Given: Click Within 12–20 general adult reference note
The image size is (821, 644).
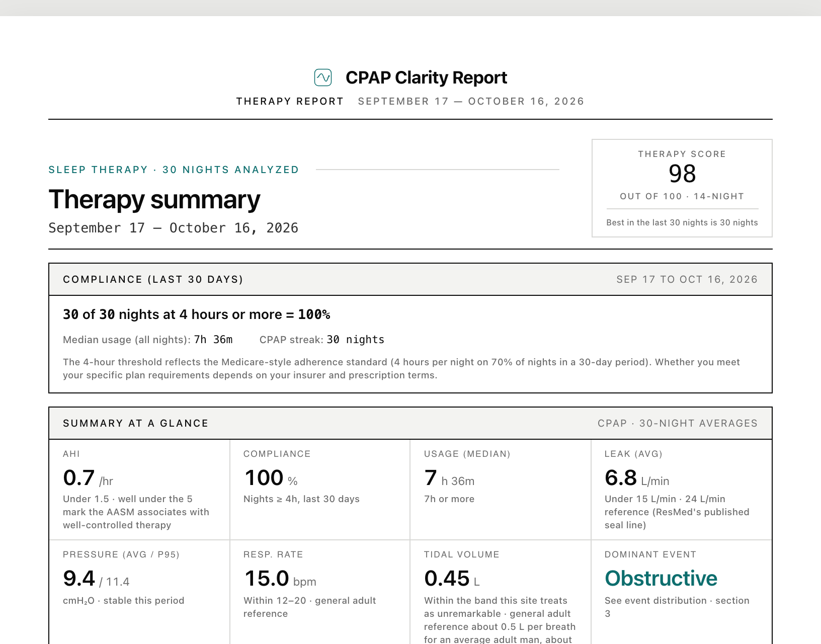Looking at the screenshot, I should tap(310, 607).
